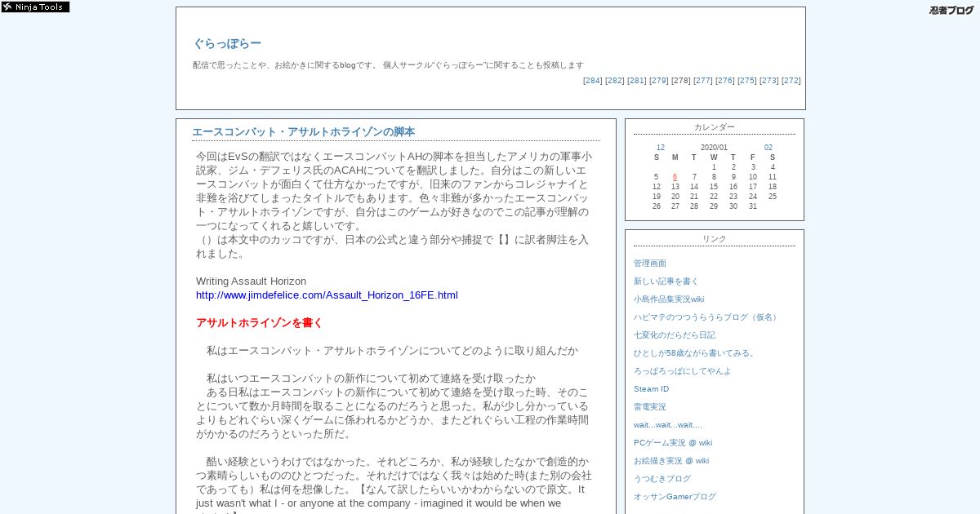
Task: Open the 小島作品集実況wiki link
Action: (x=669, y=299)
